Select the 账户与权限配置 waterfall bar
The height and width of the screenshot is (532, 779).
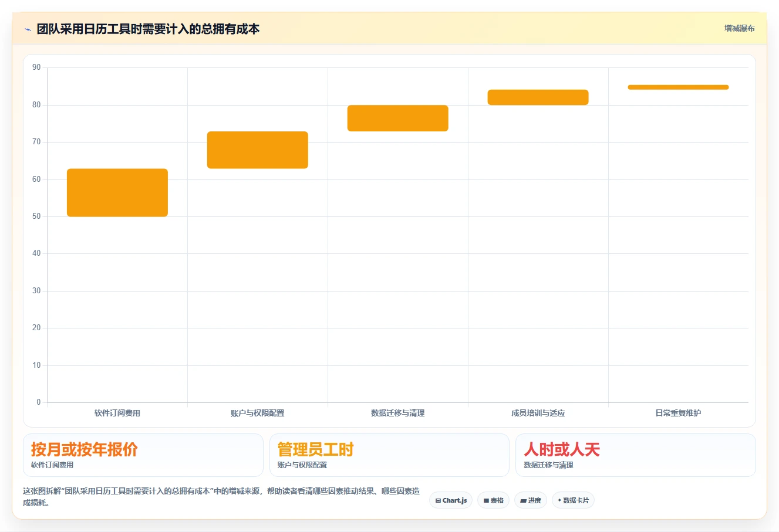coord(258,150)
